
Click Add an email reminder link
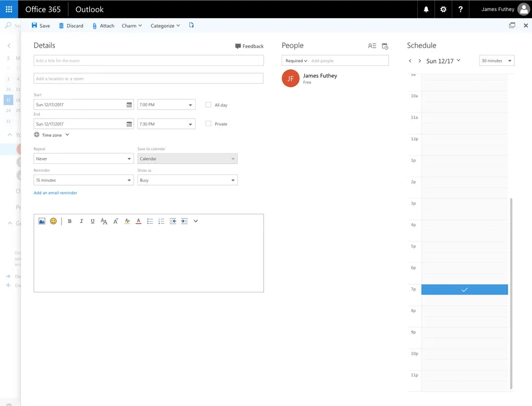pyautogui.click(x=55, y=193)
